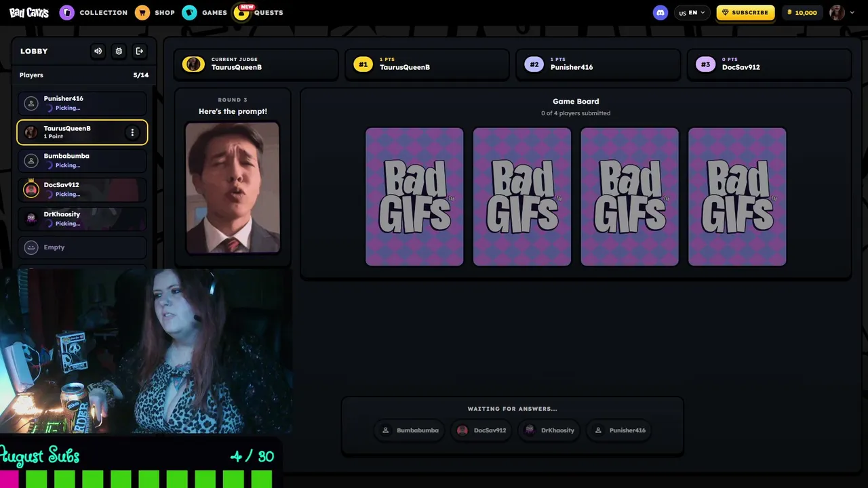This screenshot has height=488, width=868.
Task: Open the lobby settings gear
Action: [119, 51]
